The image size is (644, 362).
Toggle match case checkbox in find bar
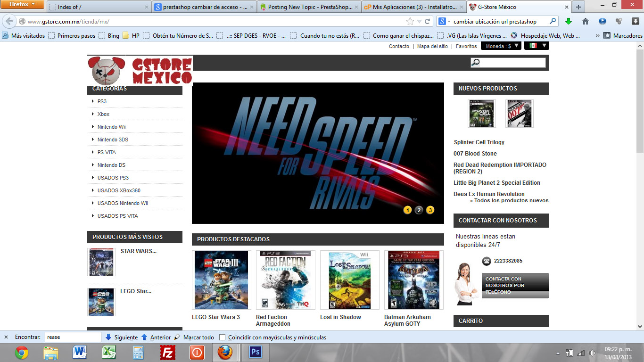tap(223, 337)
